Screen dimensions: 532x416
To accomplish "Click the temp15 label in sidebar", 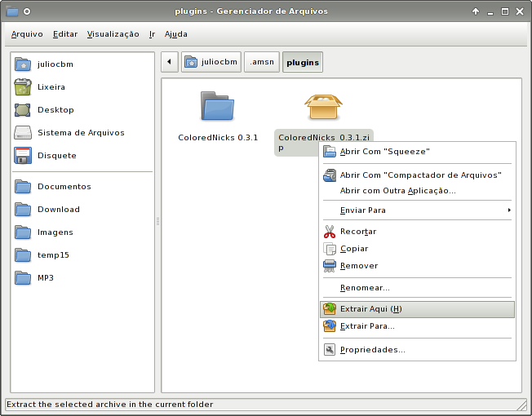I will [53, 255].
